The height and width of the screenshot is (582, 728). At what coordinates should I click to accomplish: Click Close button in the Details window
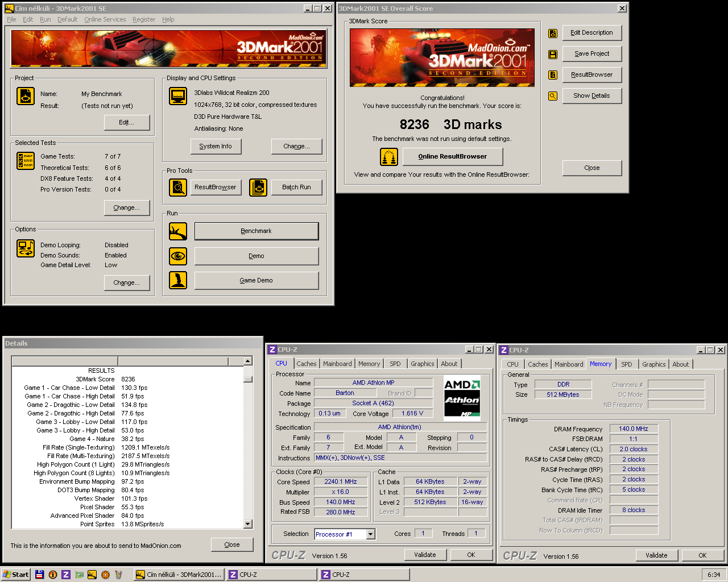point(232,545)
